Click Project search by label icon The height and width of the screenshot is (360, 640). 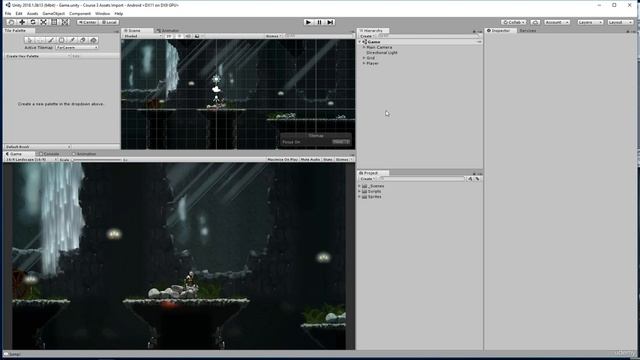tap(477, 179)
